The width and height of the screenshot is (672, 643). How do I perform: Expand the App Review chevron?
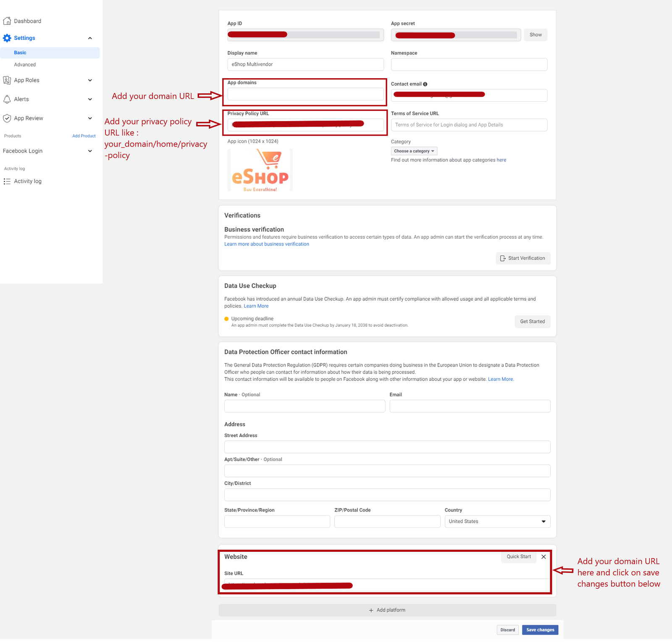90,118
